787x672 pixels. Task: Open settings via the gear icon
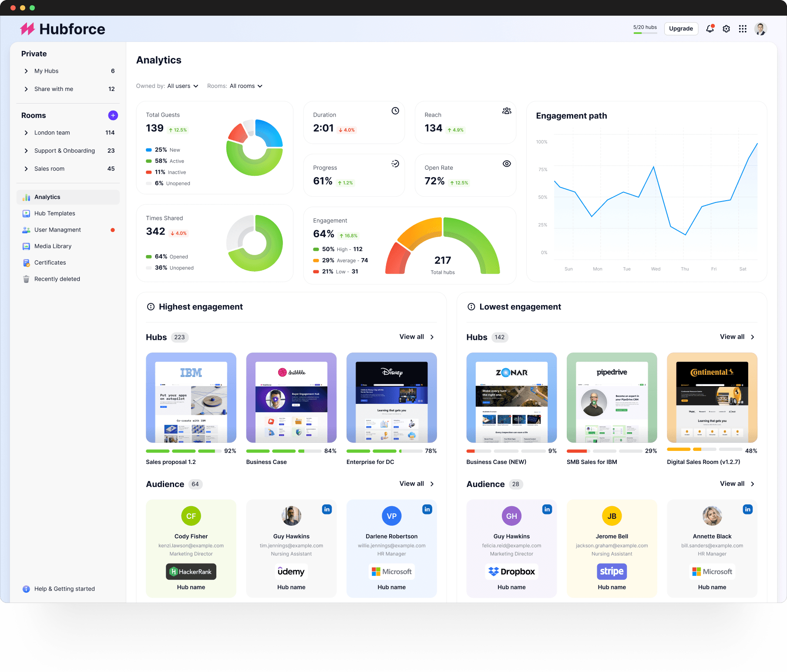pyautogui.click(x=726, y=29)
